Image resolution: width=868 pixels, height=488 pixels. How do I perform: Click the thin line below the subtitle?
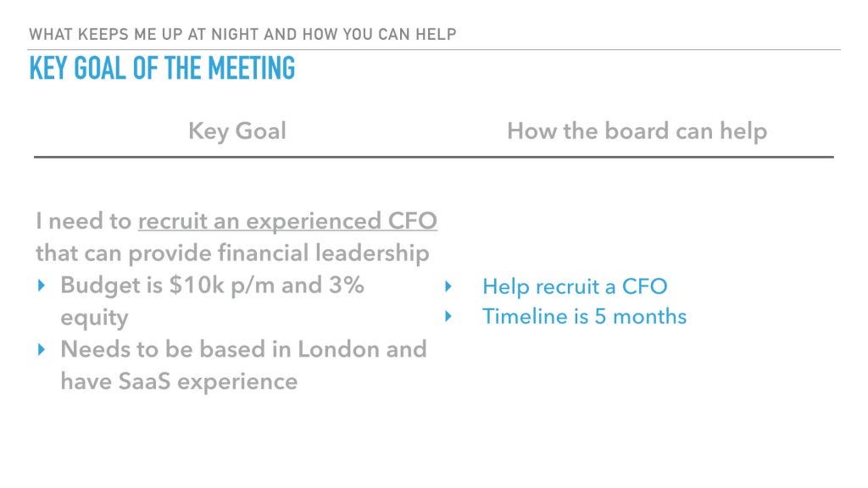click(x=435, y=50)
